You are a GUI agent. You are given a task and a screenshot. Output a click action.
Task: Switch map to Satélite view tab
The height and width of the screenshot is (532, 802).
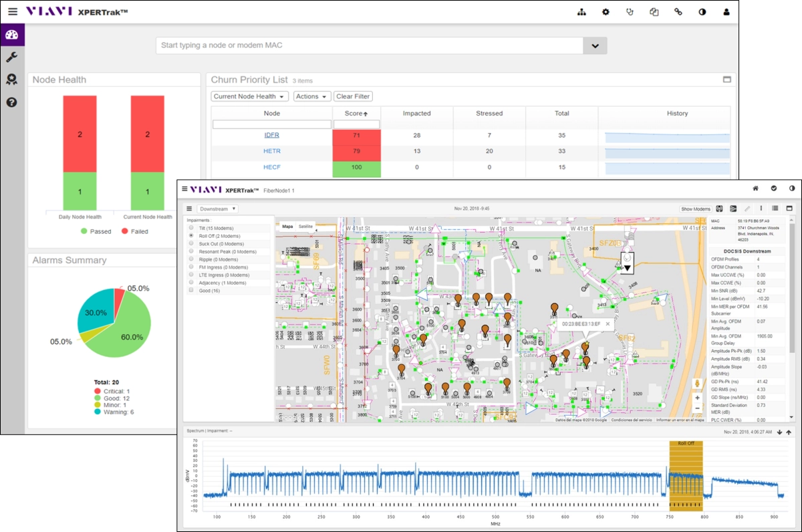coord(305,227)
